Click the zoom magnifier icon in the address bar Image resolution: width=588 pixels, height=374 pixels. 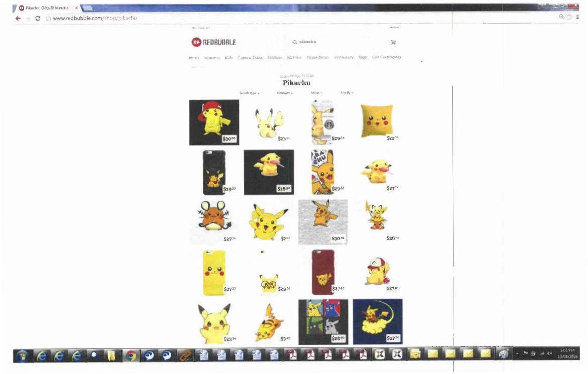[561, 17]
